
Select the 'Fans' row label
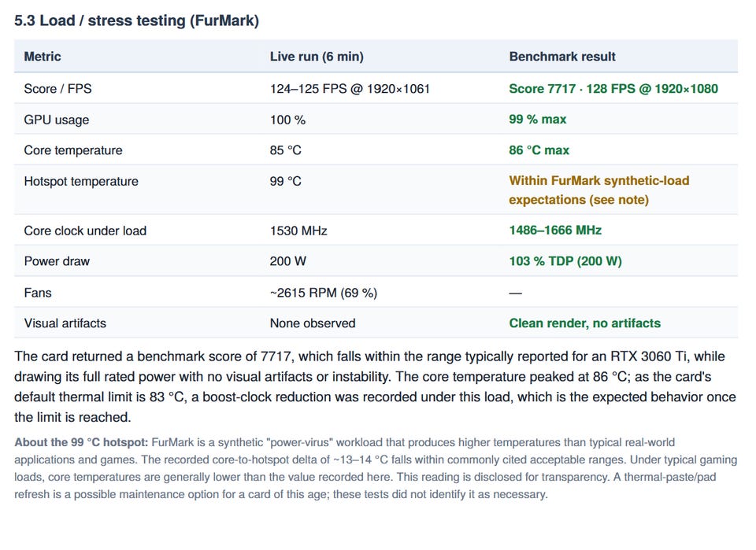tap(38, 293)
